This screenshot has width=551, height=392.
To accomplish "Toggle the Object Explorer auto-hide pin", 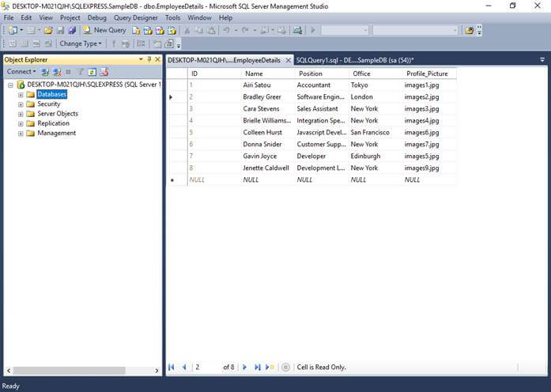I will [x=149, y=59].
